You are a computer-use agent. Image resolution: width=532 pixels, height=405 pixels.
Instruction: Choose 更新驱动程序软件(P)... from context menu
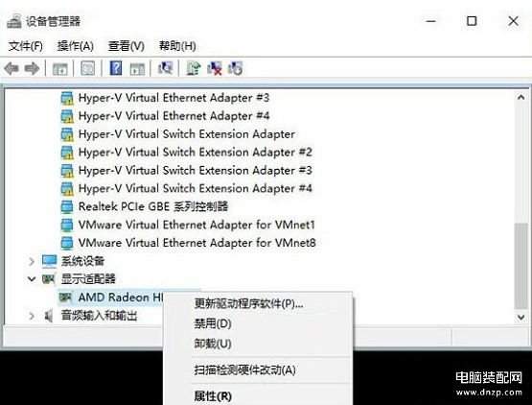pyautogui.click(x=258, y=303)
